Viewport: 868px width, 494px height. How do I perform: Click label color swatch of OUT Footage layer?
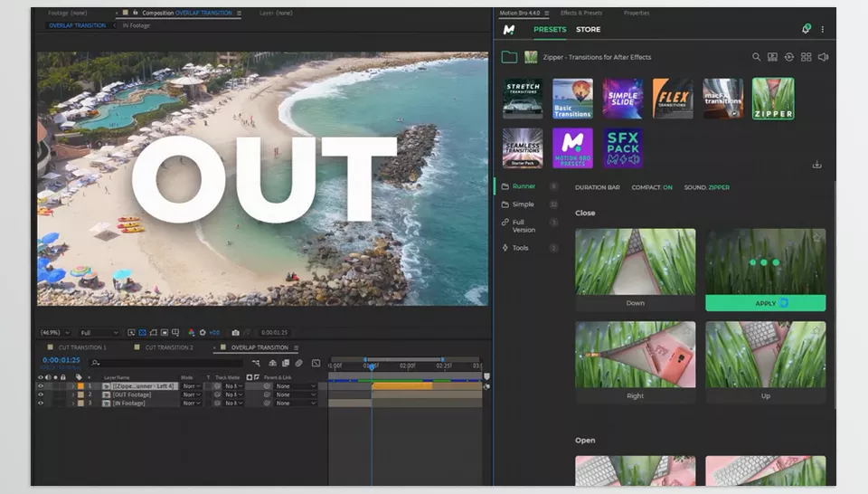(x=80, y=394)
